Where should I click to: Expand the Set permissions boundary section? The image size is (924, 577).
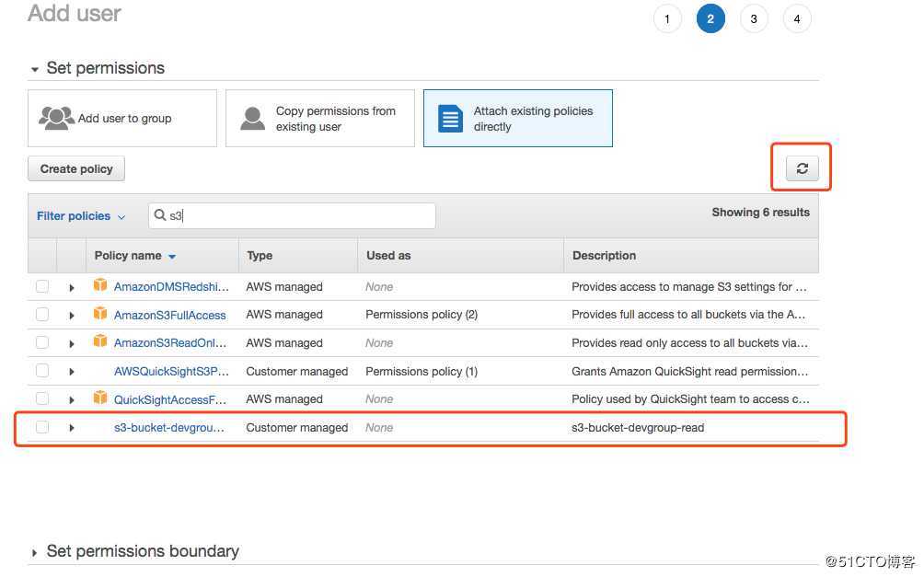click(x=34, y=553)
